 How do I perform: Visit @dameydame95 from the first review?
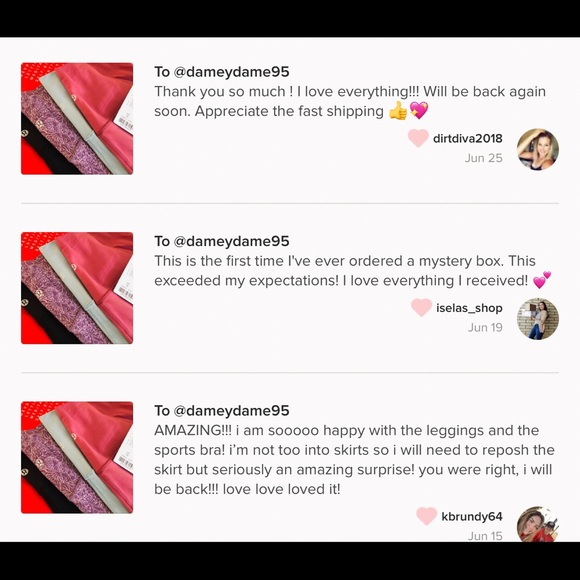[x=231, y=72]
